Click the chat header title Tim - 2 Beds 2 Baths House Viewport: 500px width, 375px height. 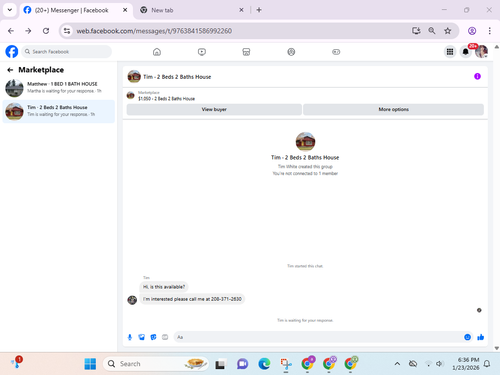[x=177, y=77]
